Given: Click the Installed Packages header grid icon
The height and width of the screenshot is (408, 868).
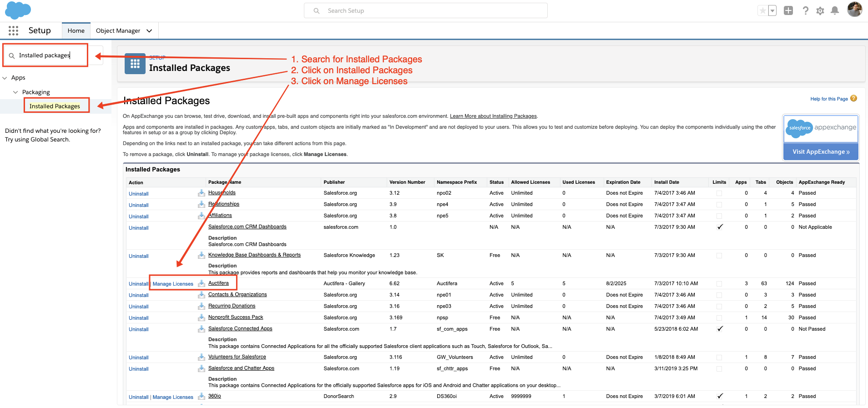Looking at the screenshot, I should coord(135,64).
